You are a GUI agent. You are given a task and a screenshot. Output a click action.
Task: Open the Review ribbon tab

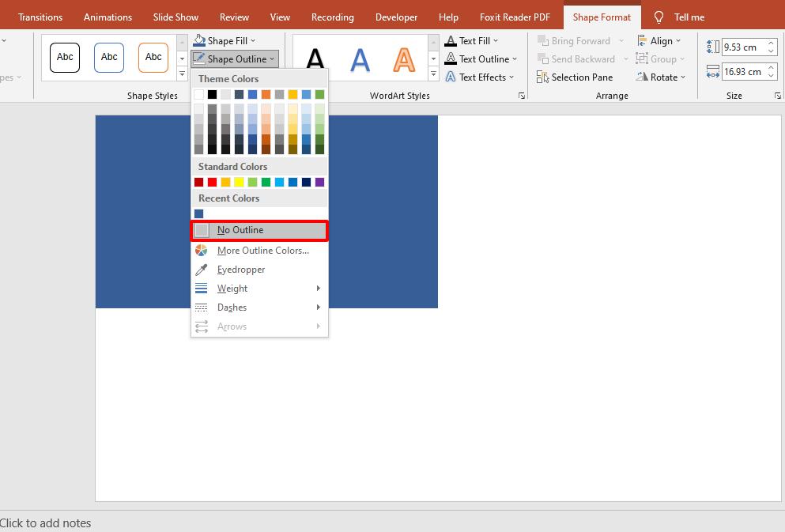pyautogui.click(x=234, y=17)
